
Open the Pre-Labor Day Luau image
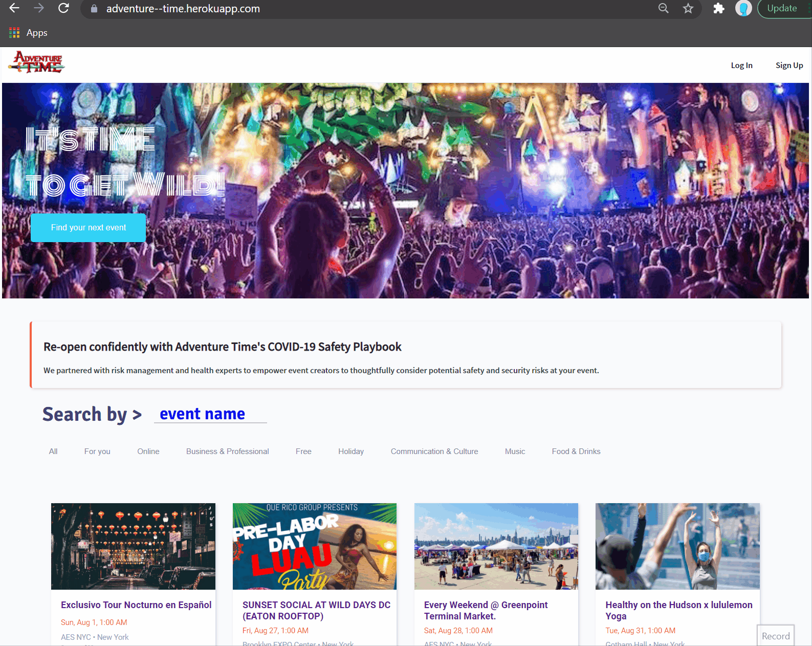tap(315, 546)
